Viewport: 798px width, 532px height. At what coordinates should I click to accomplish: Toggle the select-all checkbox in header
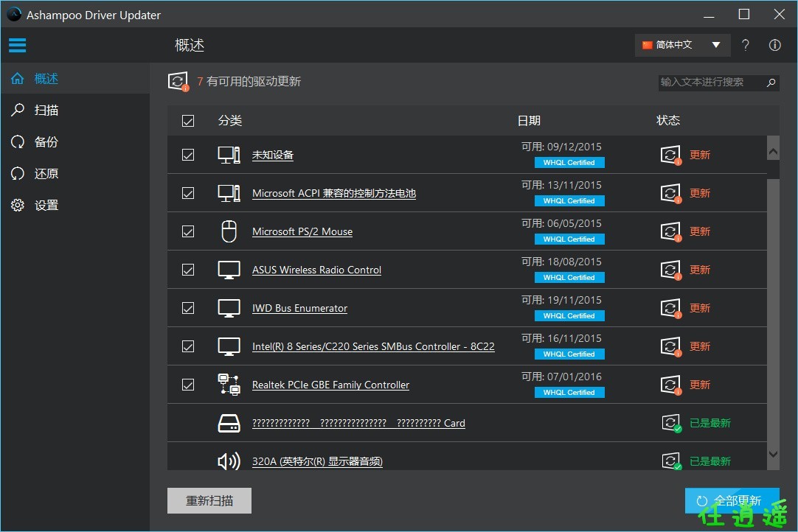click(x=188, y=121)
